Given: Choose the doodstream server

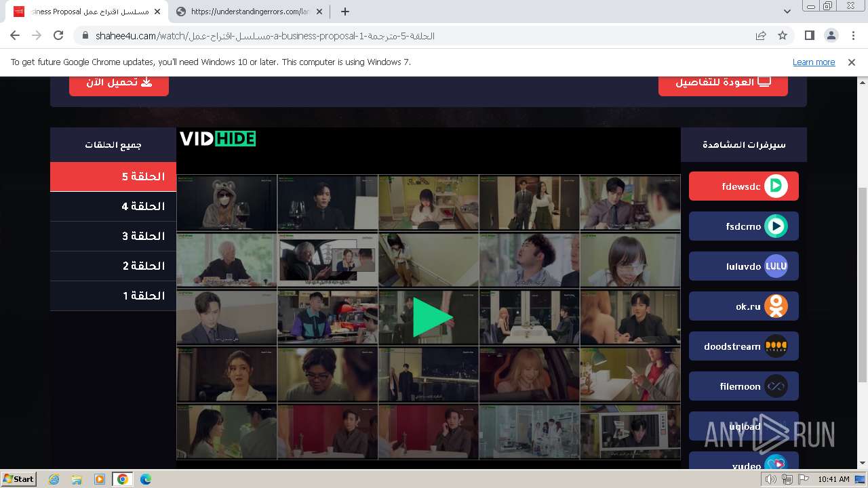Looking at the screenshot, I should pyautogui.click(x=743, y=346).
